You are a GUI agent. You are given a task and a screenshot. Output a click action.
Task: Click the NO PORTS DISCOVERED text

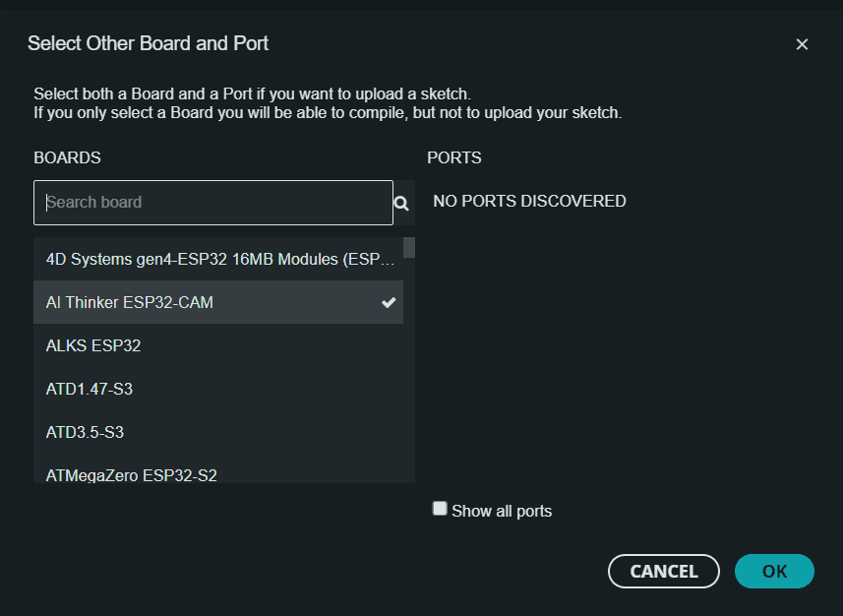(x=528, y=201)
